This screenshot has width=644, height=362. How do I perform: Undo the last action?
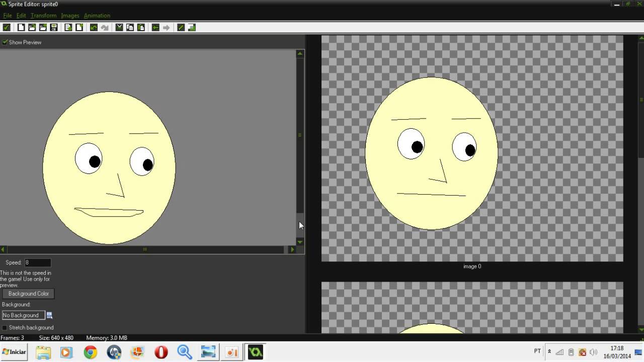pyautogui.click(x=94, y=28)
